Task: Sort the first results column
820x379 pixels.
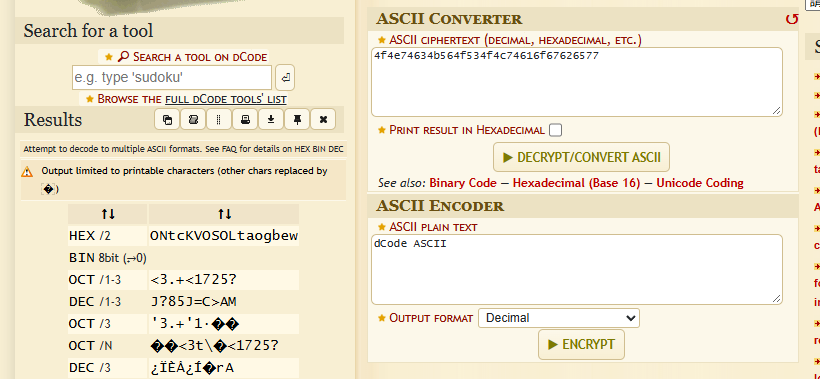Action: pyautogui.click(x=108, y=214)
